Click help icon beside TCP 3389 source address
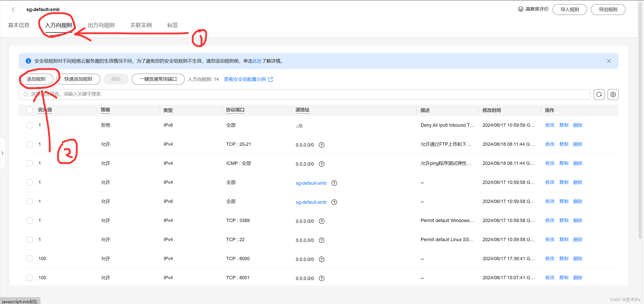This screenshot has width=644, height=304. [321, 221]
